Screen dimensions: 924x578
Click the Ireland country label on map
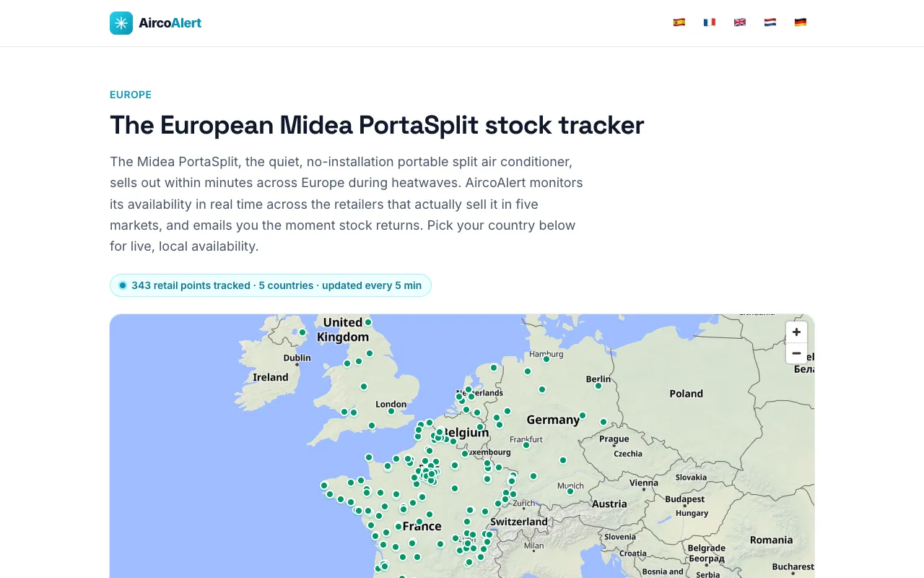pos(271,377)
